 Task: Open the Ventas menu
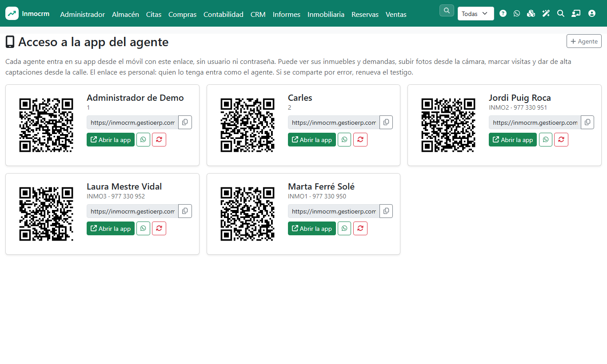(396, 14)
